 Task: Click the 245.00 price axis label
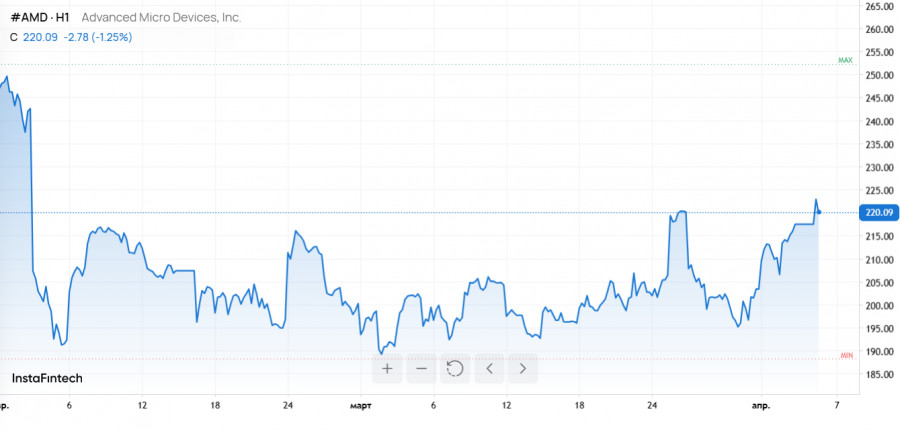[879, 99]
